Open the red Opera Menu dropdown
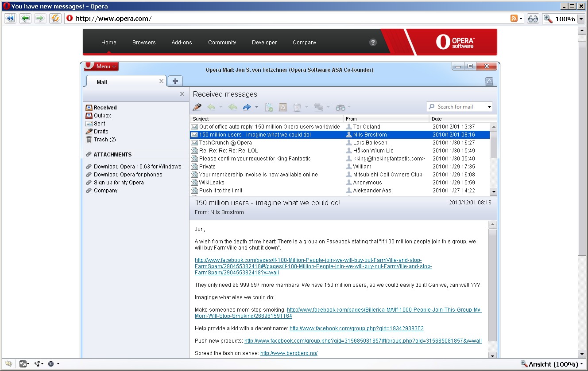588x371 pixels. tap(101, 66)
